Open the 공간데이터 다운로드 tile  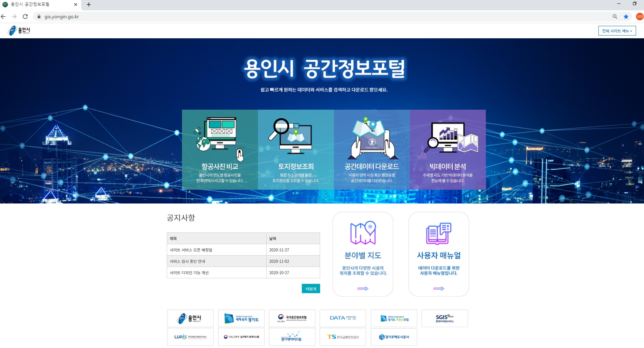point(372,149)
